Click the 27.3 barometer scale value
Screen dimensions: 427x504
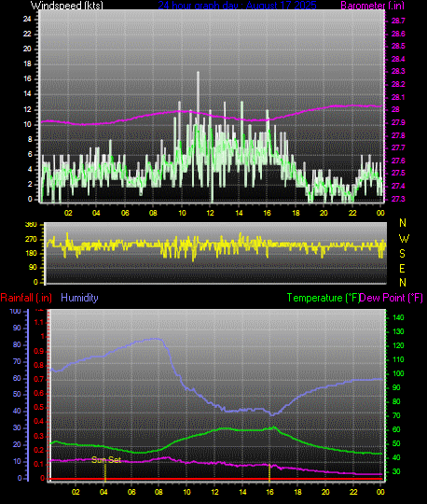[398, 199]
